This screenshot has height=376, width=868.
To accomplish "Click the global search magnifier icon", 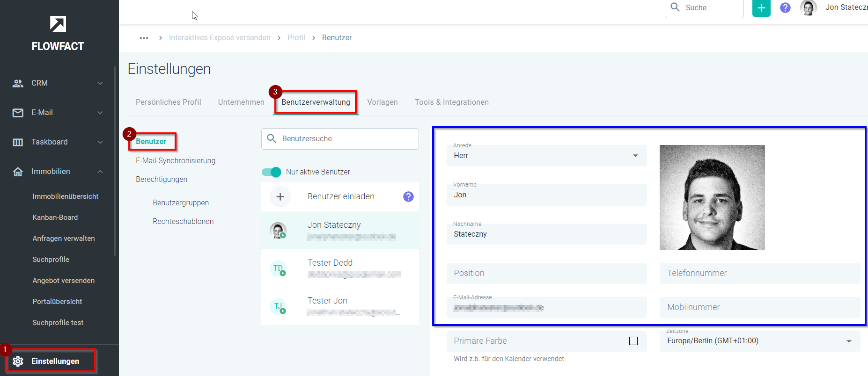I will (x=675, y=7).
